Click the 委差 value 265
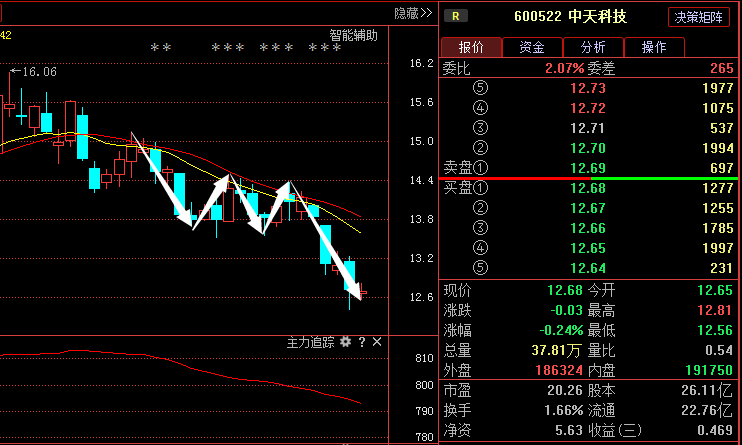Screen dimensions: 742x445 pos(722,69)
